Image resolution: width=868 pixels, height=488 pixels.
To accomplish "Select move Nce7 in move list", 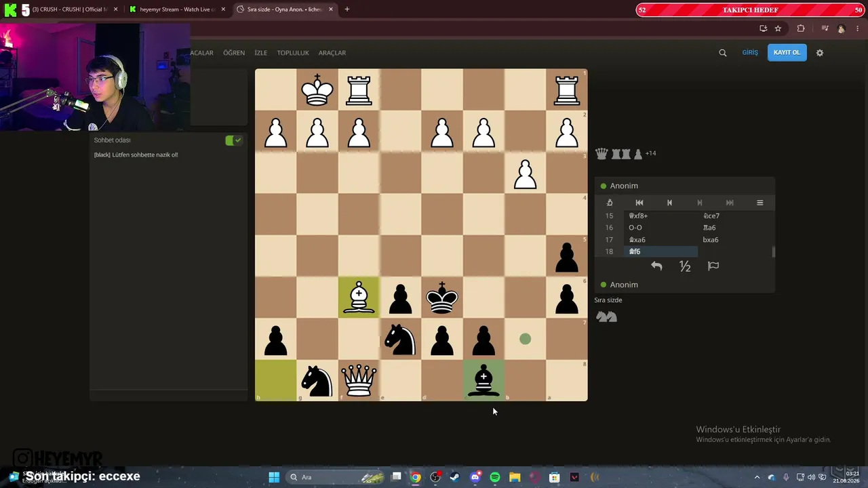I will 734,216.
